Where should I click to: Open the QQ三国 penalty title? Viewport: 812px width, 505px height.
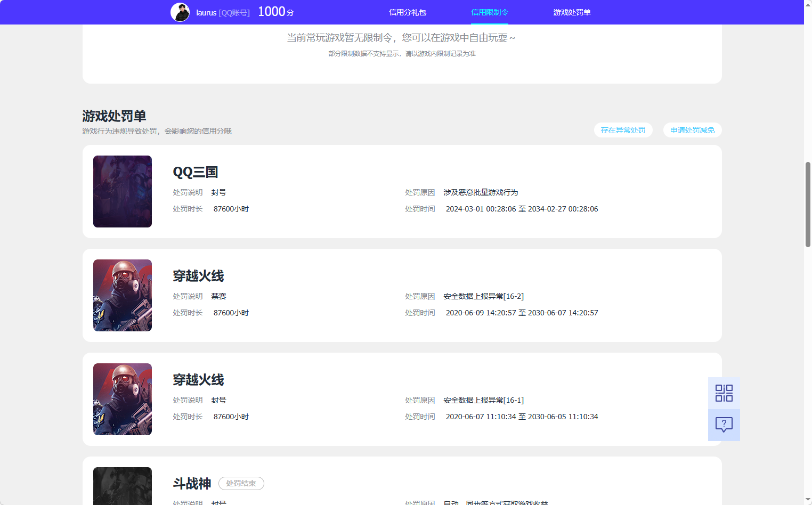coord(195,172)
